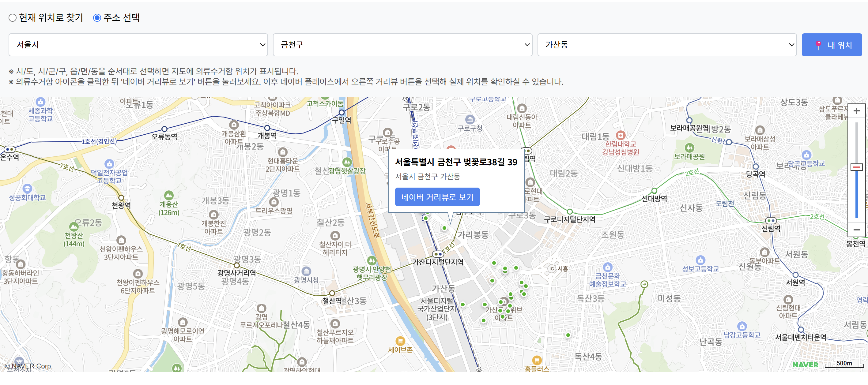
Task: Click the 세종과학고등학교 school icon
Action: coord(40,102)
